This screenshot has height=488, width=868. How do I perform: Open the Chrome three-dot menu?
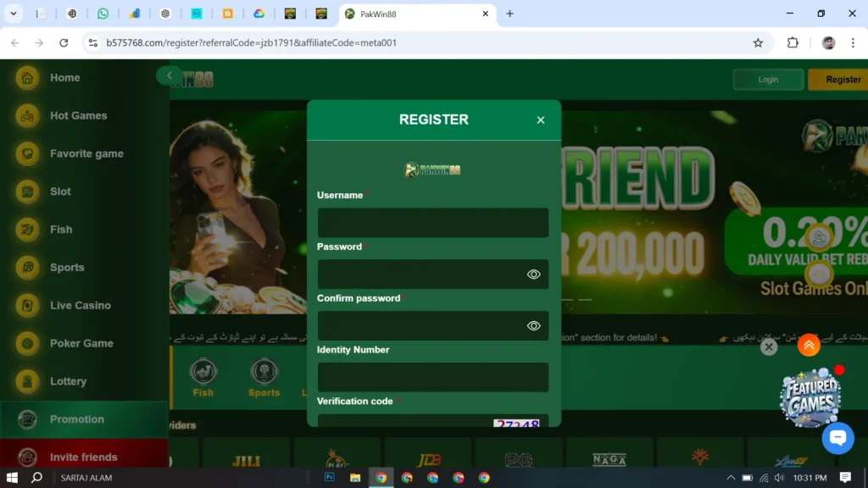point(853,42)
